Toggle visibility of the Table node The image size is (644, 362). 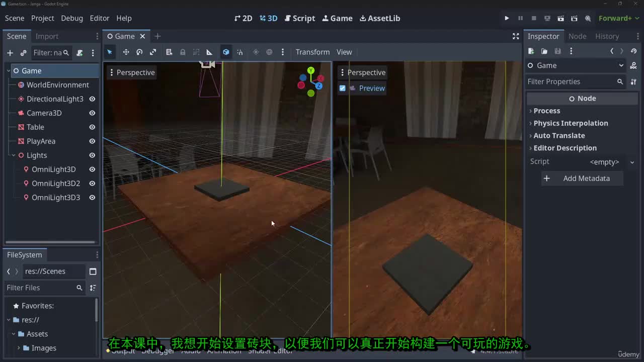[92, 127]
